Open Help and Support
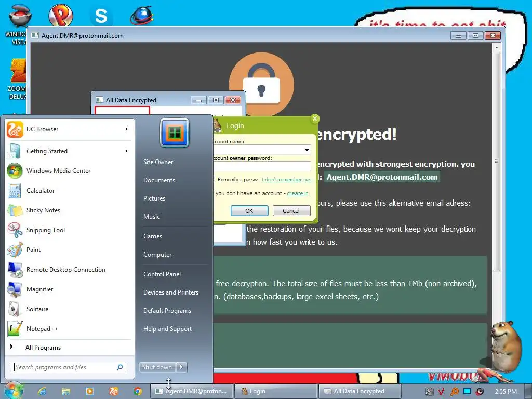Image resolution: width=532 pixels, height=399 pixels. 167,329
